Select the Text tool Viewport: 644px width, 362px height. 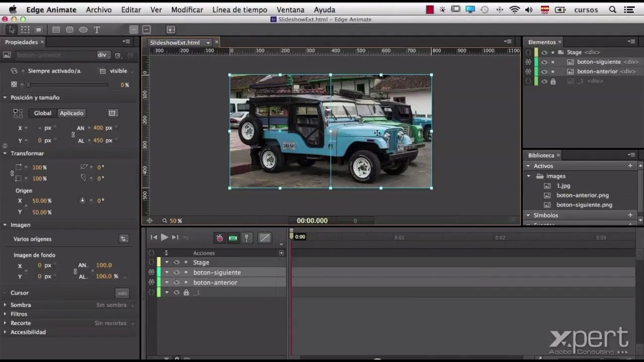pyautogui.click(x=97, y=30)
